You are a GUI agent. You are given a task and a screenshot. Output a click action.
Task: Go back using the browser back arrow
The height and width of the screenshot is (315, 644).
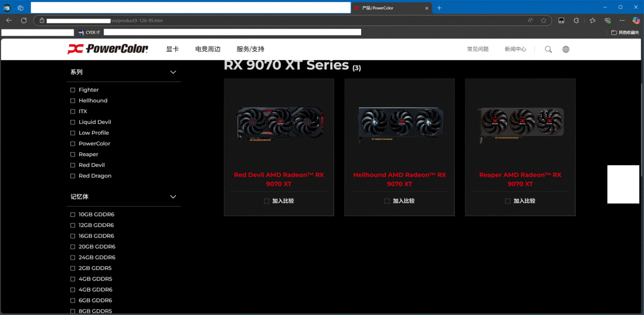tap(9, 20)
